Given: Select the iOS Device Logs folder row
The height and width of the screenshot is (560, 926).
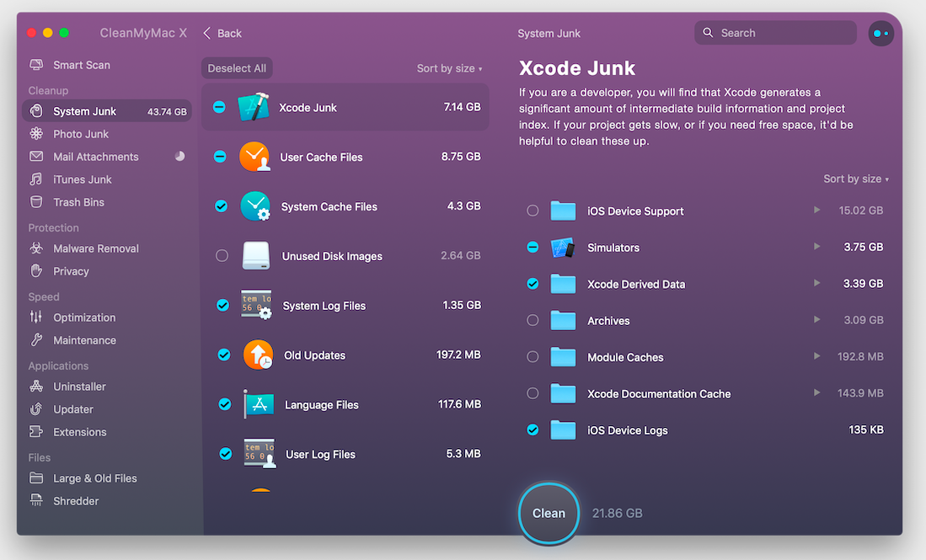Looking at the screenshot, I should click(705, 430).
